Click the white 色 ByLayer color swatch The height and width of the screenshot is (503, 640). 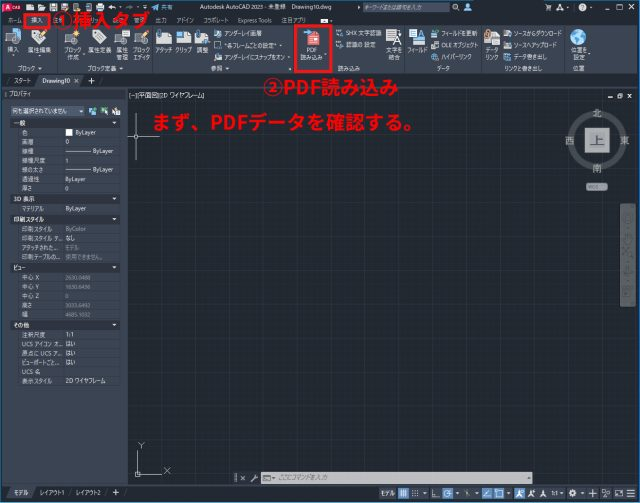[x=69, y=132]
